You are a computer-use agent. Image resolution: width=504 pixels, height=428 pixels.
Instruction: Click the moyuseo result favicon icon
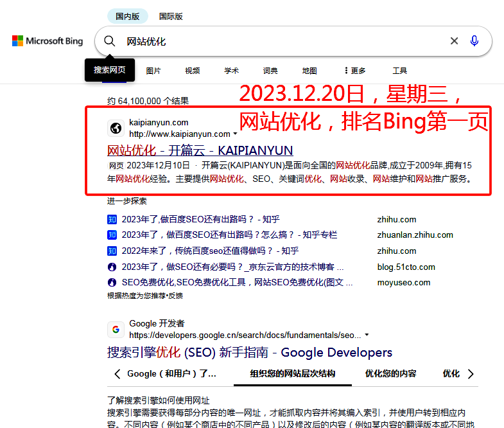(x=112, y=283)
